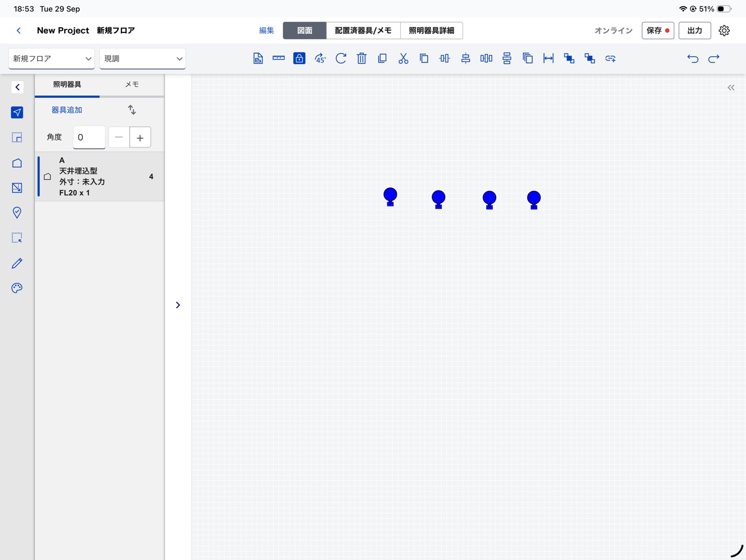Image resolution: width=746 pixels, height=560 pixels.
Task: Rotate selection by 45 degrees
Action: coord(320,58)
